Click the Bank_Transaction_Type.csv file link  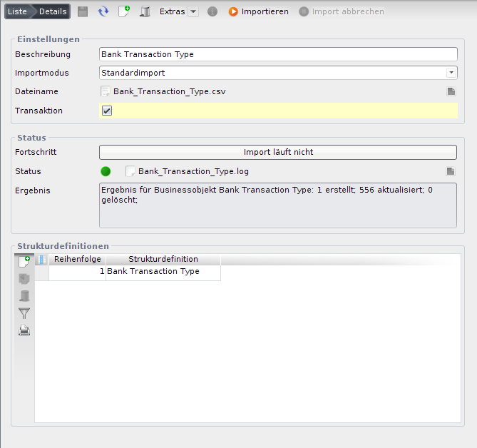coord(169,91)
